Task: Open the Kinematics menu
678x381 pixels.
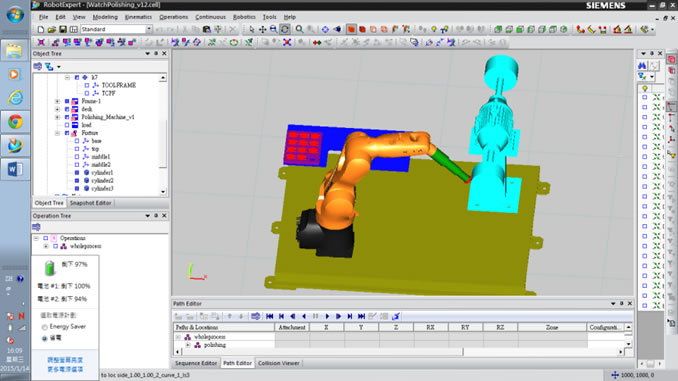Action: pos(138,17)
